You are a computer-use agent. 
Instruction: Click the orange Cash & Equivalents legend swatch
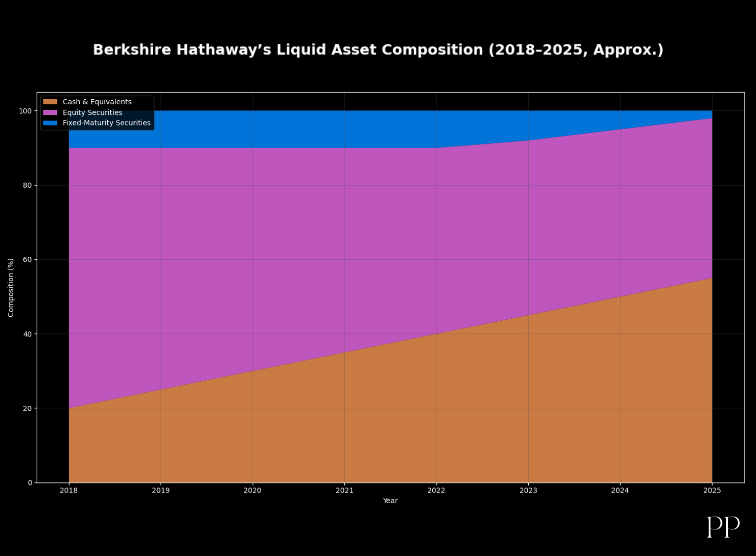50,102
